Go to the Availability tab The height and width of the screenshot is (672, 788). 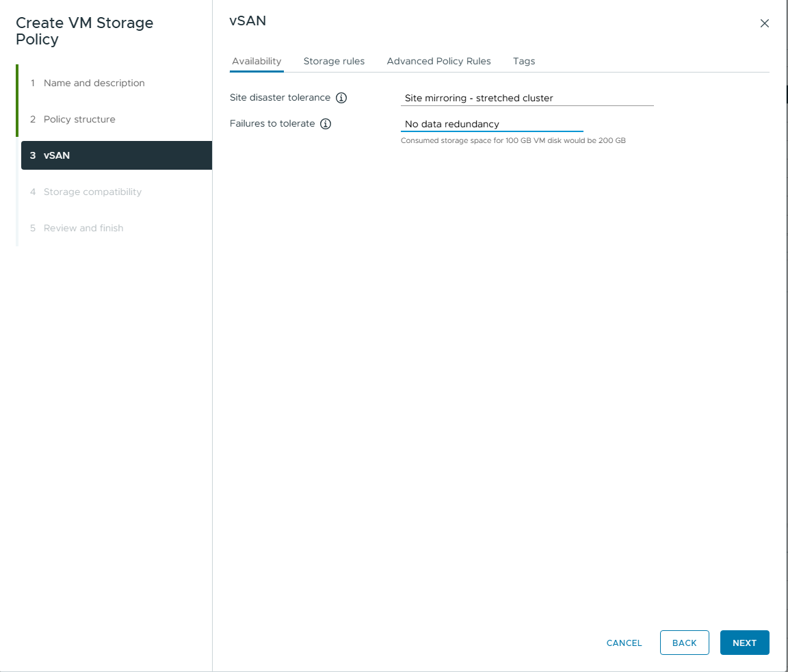257,61
